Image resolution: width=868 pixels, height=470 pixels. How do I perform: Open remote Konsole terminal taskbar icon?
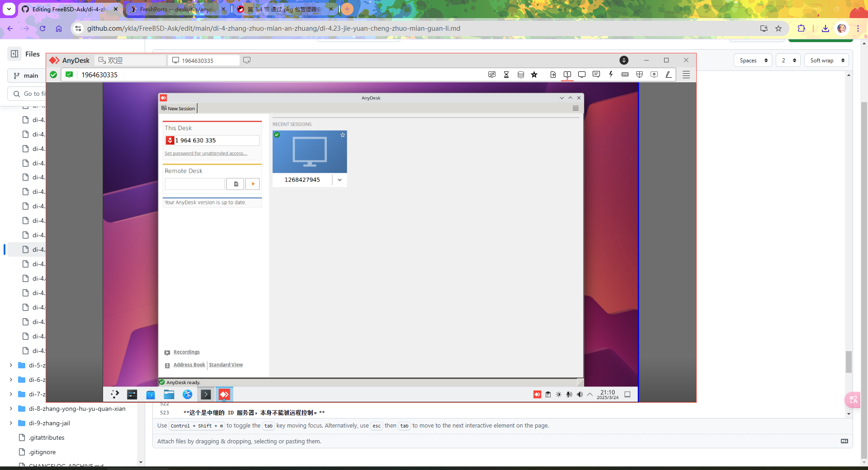click(206, 395)
